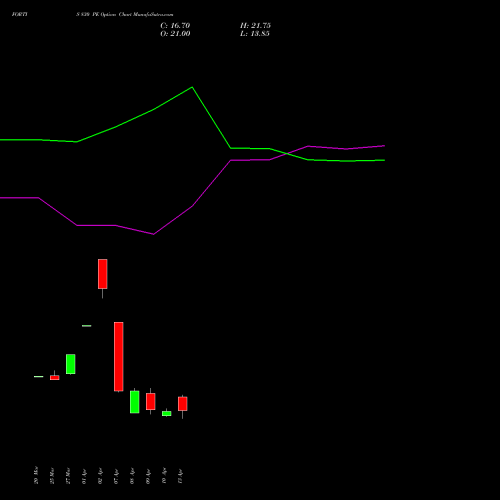Select the 25 Mar date label
The image size is (500, 500).
click(52, 476)
